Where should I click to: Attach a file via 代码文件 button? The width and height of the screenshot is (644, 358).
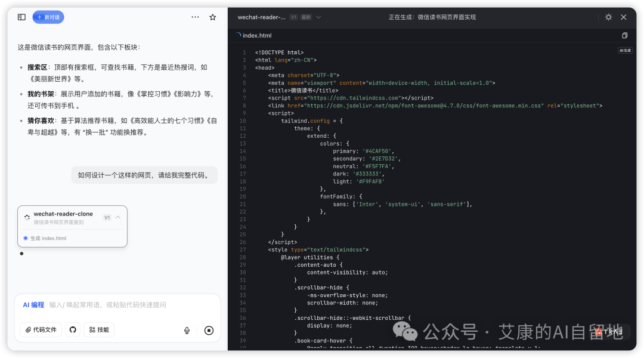pos(41,329)
